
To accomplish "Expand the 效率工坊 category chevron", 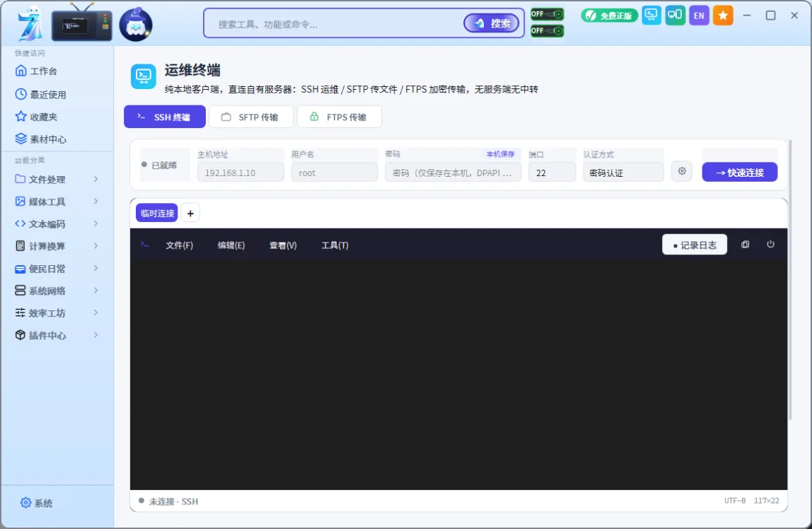I will (x=95, y=313).
